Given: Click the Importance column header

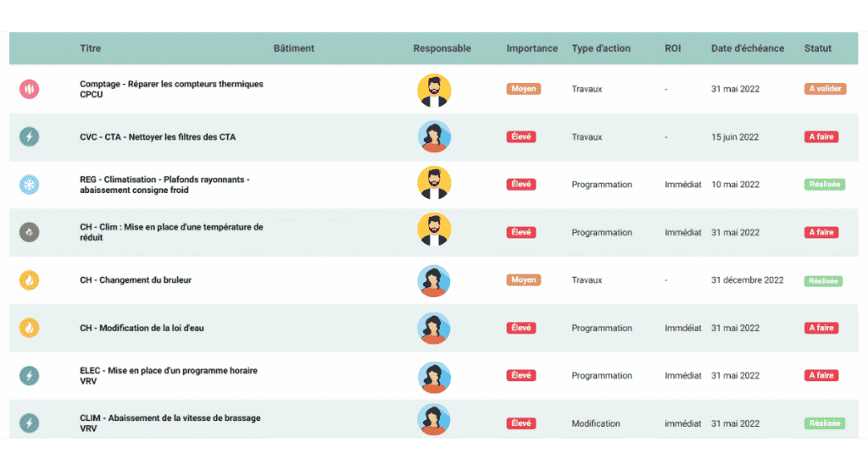Looking at the screenshot, I should 531,48.
